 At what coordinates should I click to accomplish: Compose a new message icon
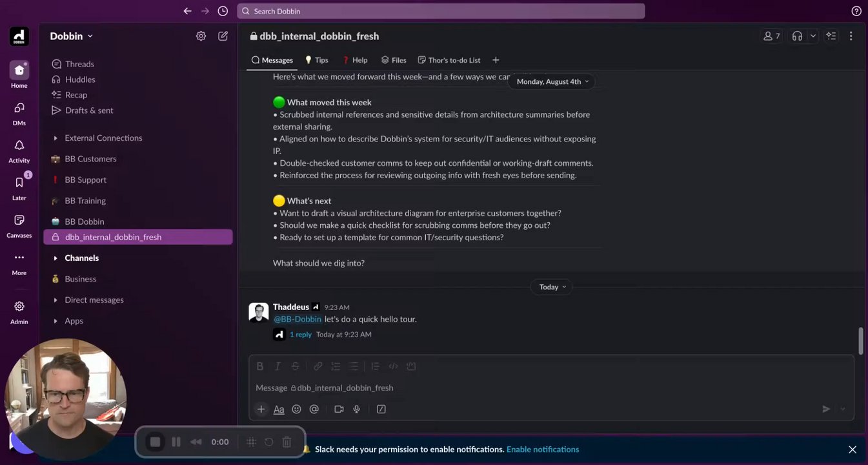(223, 36)
